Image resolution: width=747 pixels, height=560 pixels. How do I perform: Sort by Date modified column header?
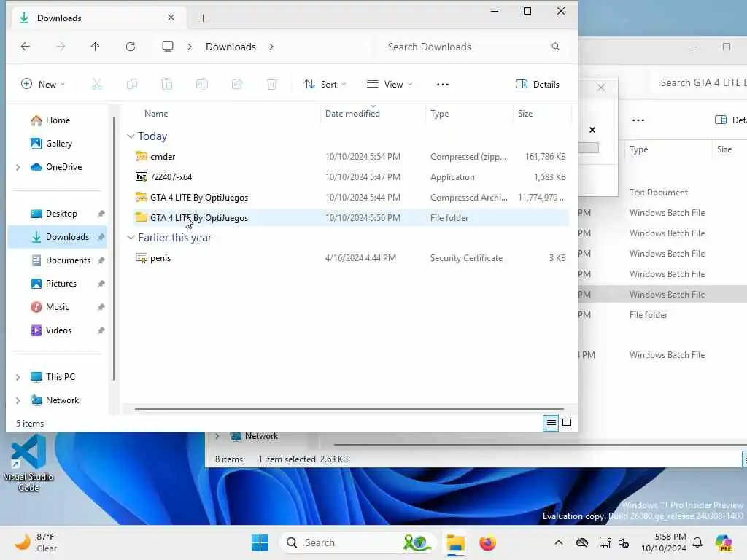352,113
